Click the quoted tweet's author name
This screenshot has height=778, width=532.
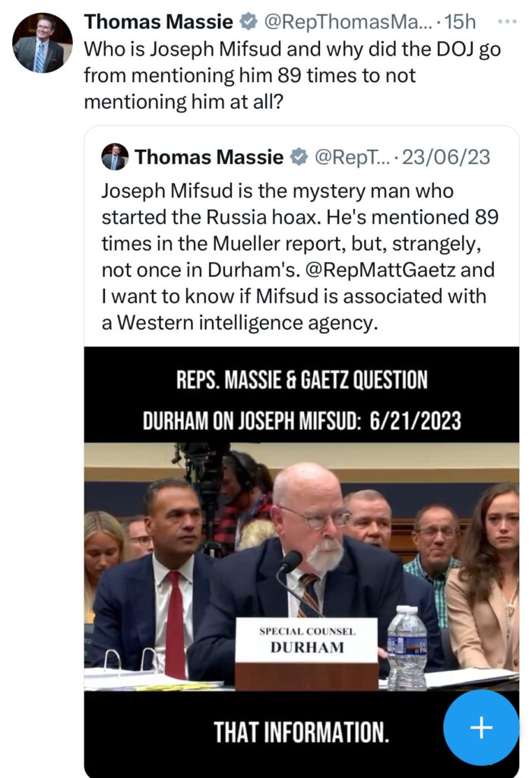coord(209,158)
